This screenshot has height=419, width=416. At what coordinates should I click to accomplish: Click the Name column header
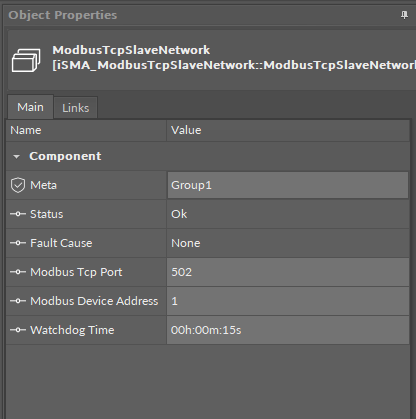(x=86, y=130)
